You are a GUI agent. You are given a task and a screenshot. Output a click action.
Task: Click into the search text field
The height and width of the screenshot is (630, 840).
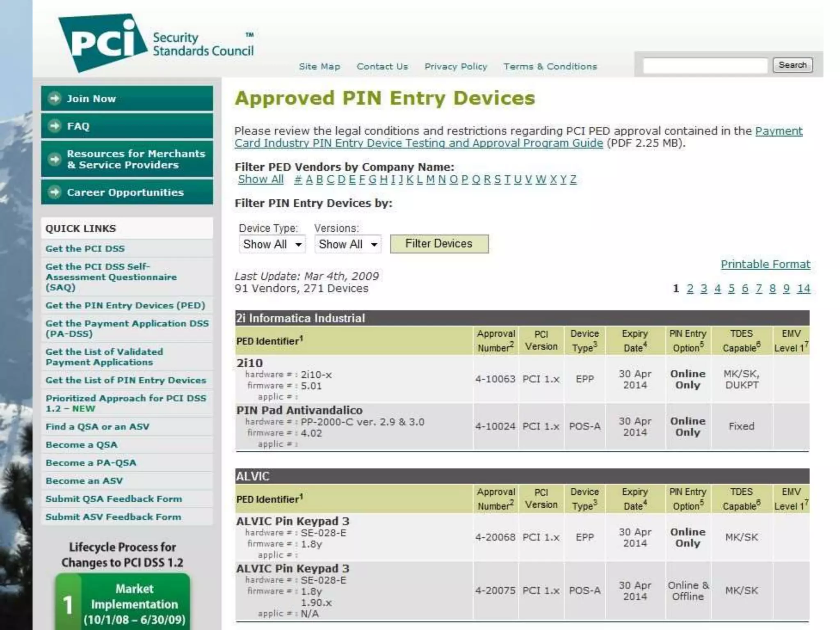point(705,66)
